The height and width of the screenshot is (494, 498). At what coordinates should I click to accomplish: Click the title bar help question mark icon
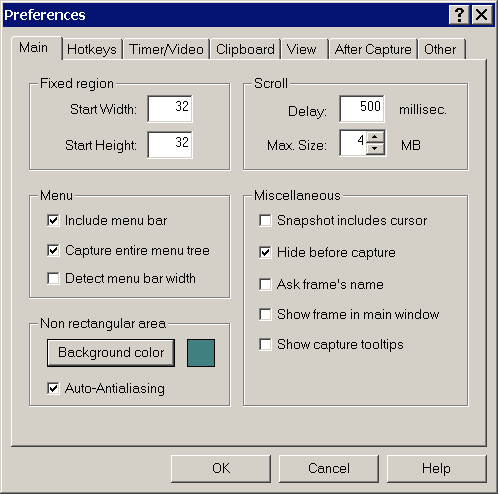(x=459, y=15)
